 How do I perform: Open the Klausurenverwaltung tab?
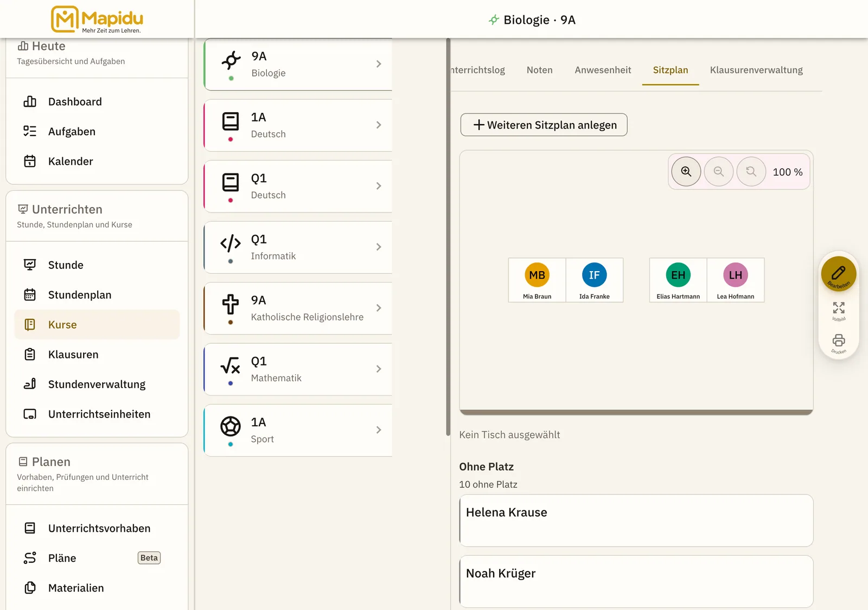756,70
